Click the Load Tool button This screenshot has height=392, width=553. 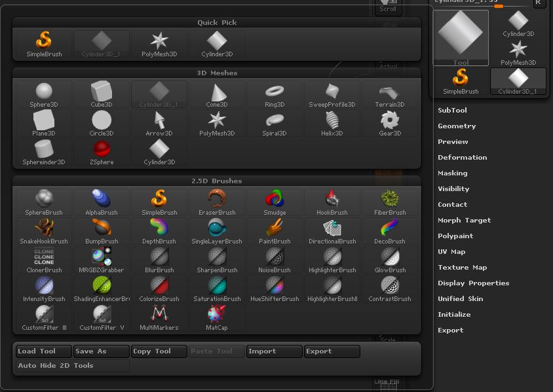pos(44,351)
